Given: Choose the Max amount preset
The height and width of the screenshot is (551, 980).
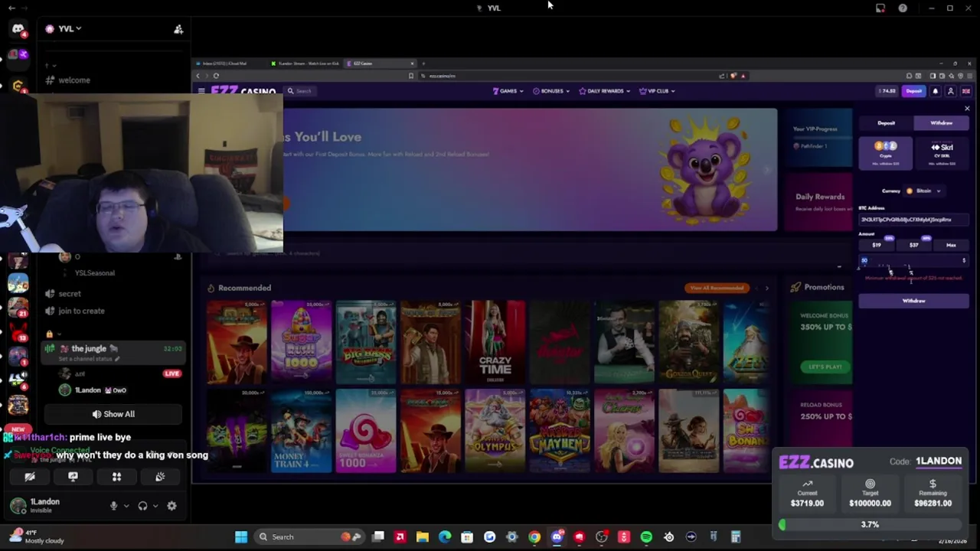Looking at the screenshot, I should [x=951, y=245].
